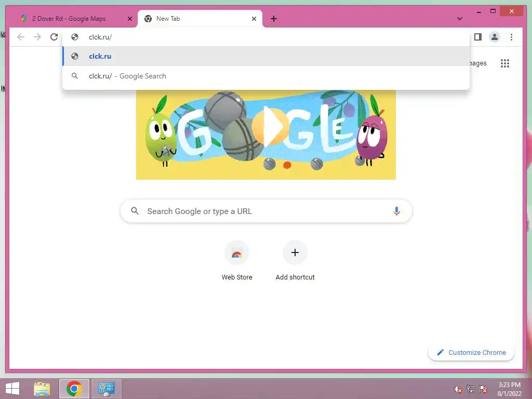Screen dimensions: 532x399
Task: Select the clck.ru URL suggestion
Action: [x=266, y=56]
